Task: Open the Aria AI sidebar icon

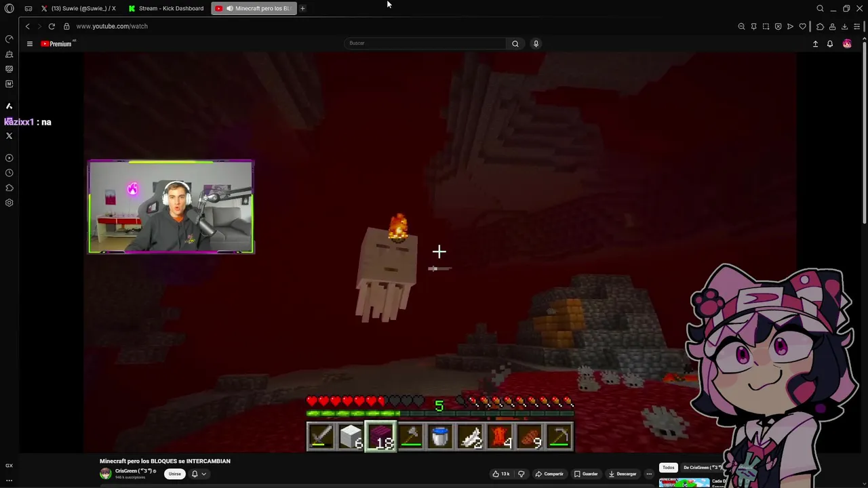Action: click(9, 106)
